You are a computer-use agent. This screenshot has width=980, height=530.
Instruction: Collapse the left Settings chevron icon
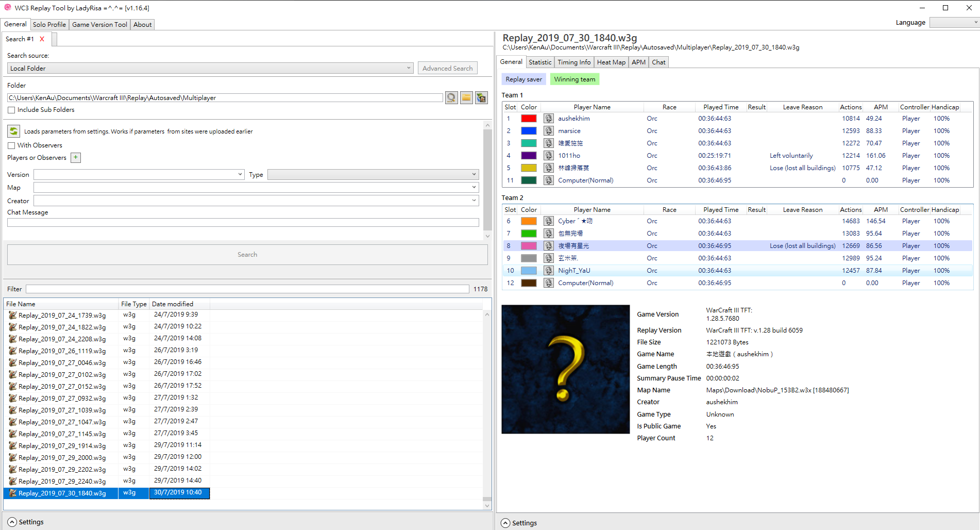tap(12, 522)
